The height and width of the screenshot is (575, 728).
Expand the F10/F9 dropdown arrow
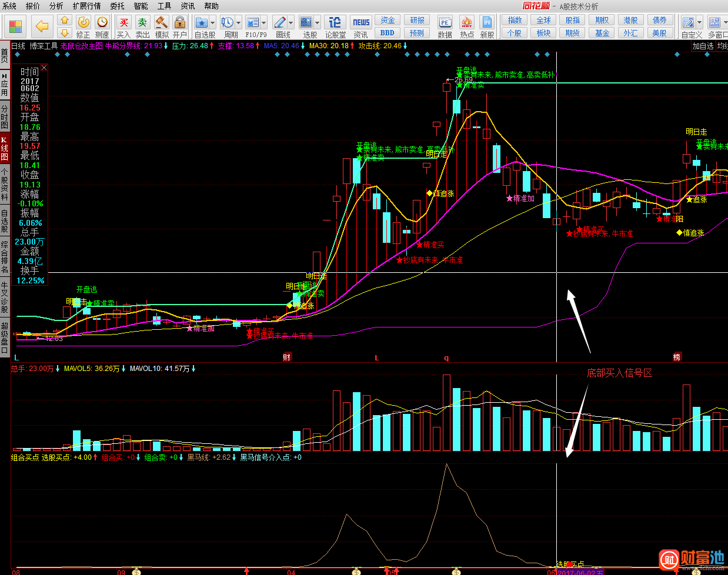(264, 22)
